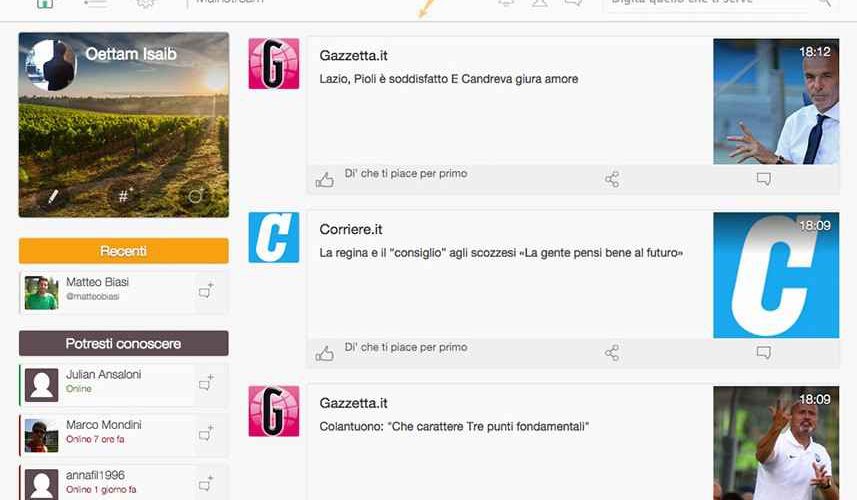Screen dimensions: 857x500
Task: Comment on the Lazio Pioli post
Action: tap(764, 179)
